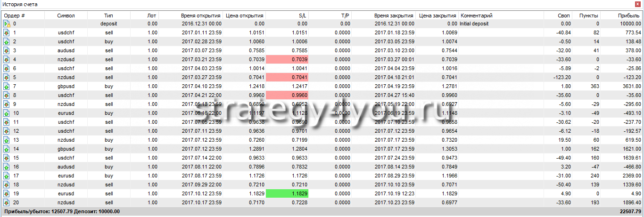Click the buy icon beside order 7

[x=7, y=86]
